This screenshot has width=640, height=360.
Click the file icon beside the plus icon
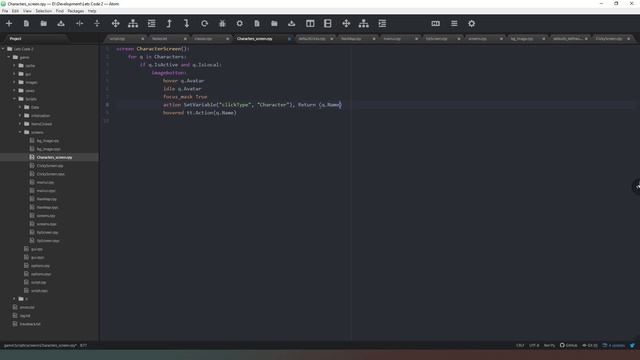26,24
